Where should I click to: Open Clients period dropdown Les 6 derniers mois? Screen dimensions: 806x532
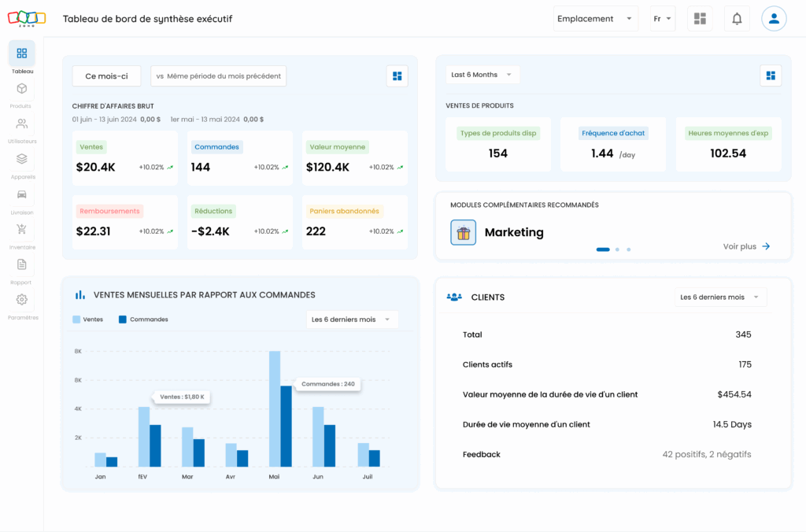720,297
